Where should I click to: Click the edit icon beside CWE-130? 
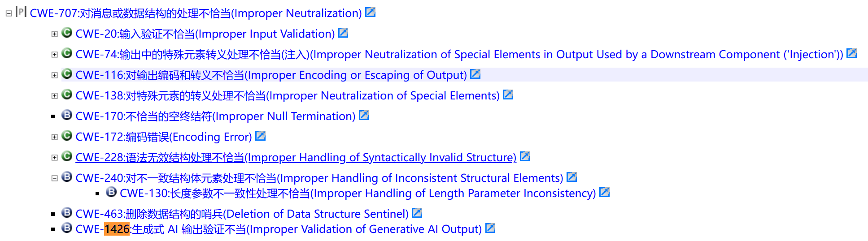pyautogui.click(x=604, y=192)
